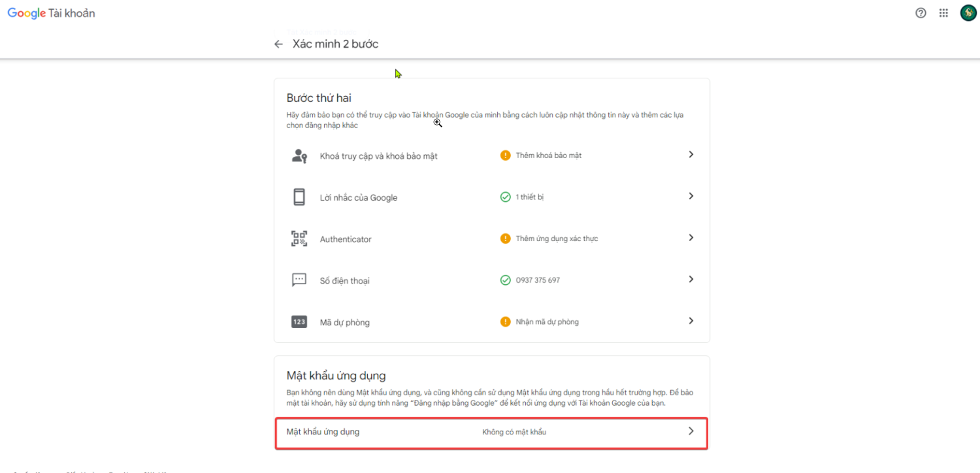Screen dimensions: 980x473
Task: Click the backup codes 123 icon
Action: coord(299,322)
